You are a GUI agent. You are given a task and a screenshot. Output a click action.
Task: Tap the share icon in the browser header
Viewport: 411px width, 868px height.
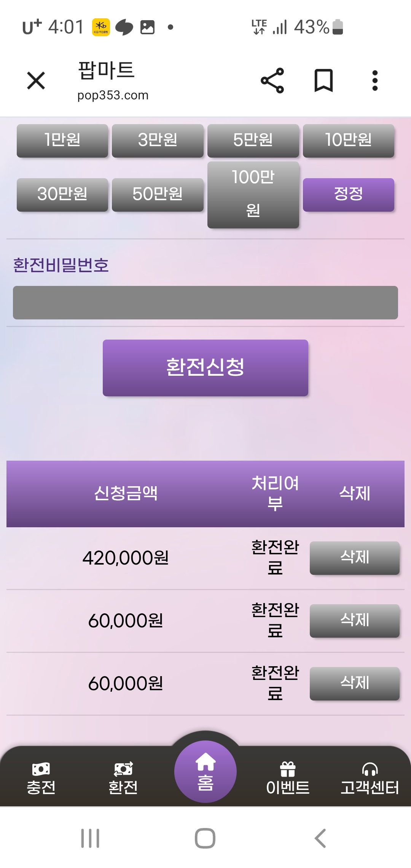[x=272, y=81]
